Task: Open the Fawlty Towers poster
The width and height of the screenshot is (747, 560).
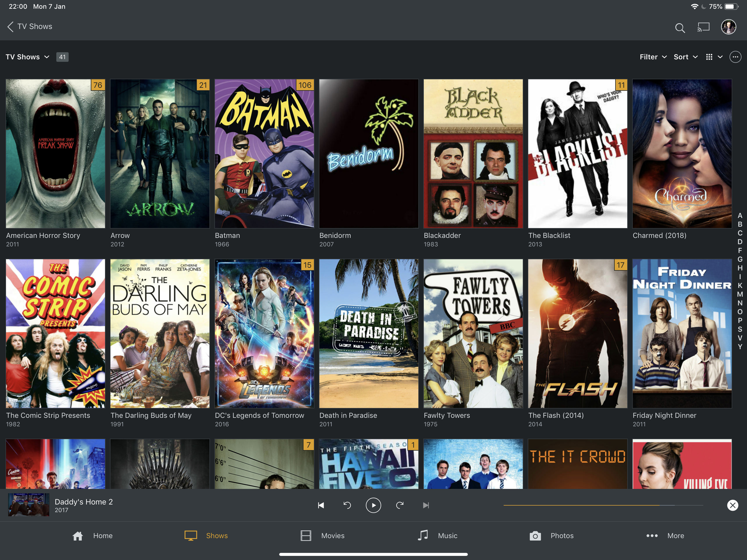Action: (x=473, y=333)
